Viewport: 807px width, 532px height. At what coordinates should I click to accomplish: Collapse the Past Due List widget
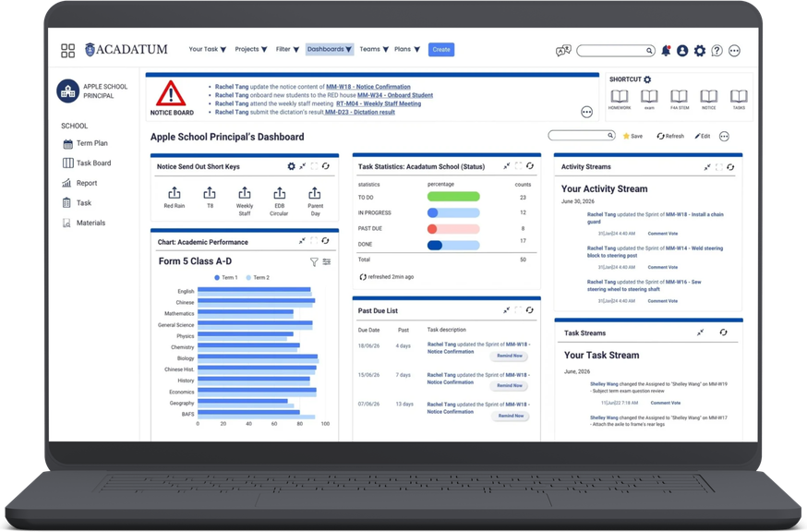(506, 310)
